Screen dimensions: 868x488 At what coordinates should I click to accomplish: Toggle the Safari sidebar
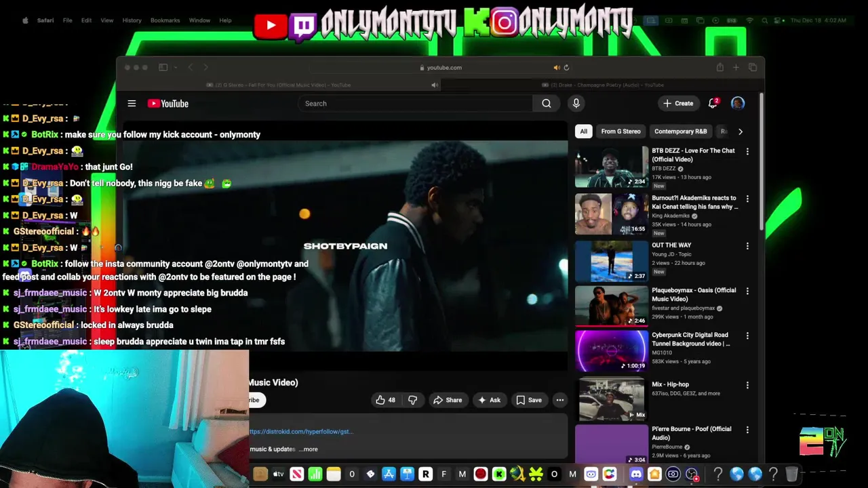(x=163, y=67)
